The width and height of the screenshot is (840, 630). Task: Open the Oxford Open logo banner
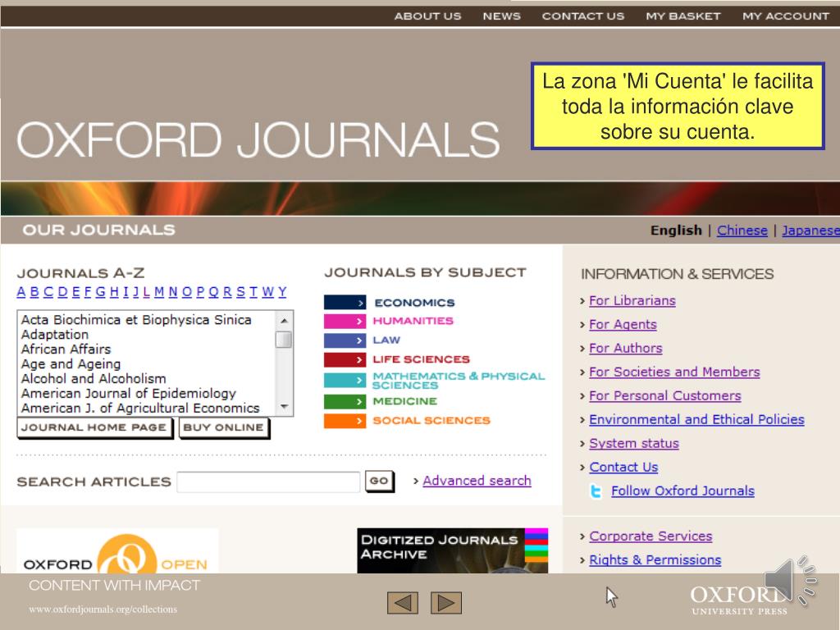[x=117, y=550]
